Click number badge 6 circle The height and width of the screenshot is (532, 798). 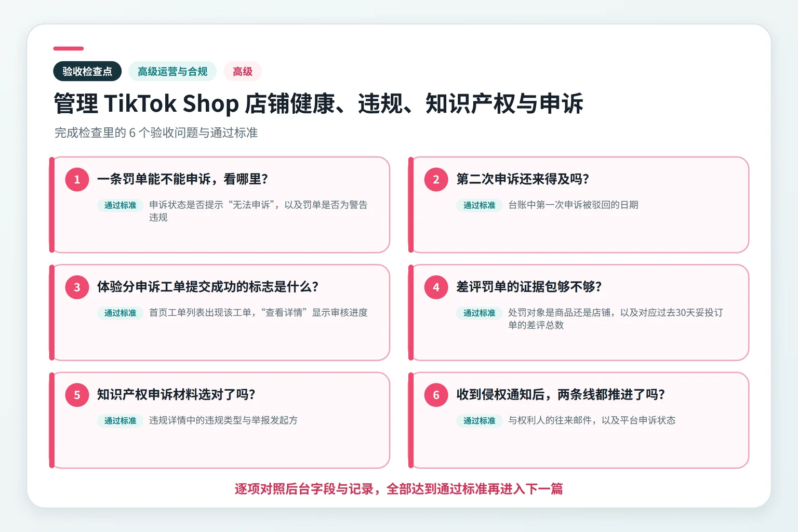coord(436,395)
